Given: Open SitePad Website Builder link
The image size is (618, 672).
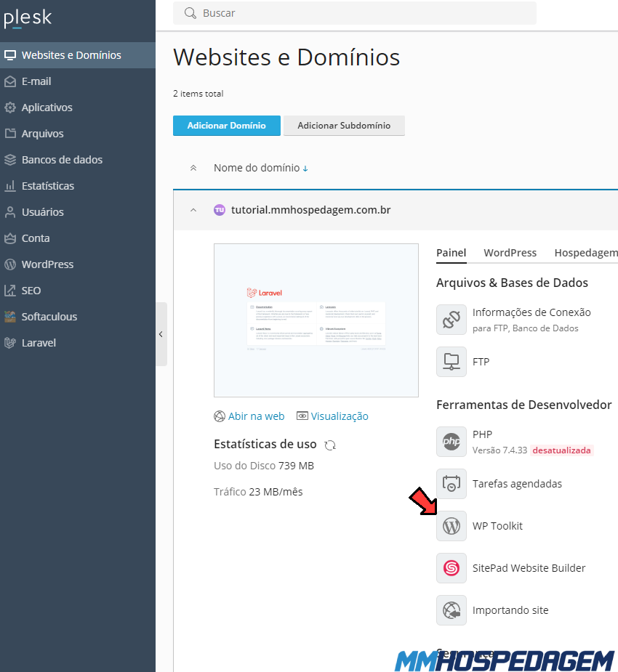Looking at the screenshot, I should point(529,568).
